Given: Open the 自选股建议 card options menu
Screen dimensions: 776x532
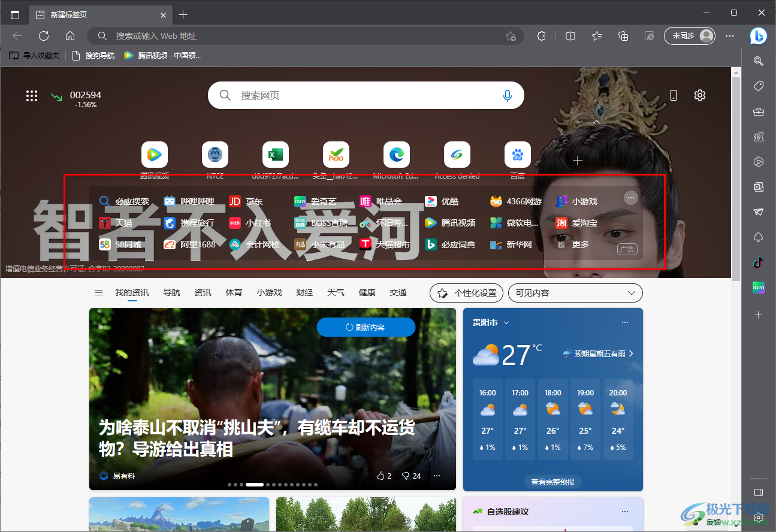Looking at the screenshot, I should (625, 512).
